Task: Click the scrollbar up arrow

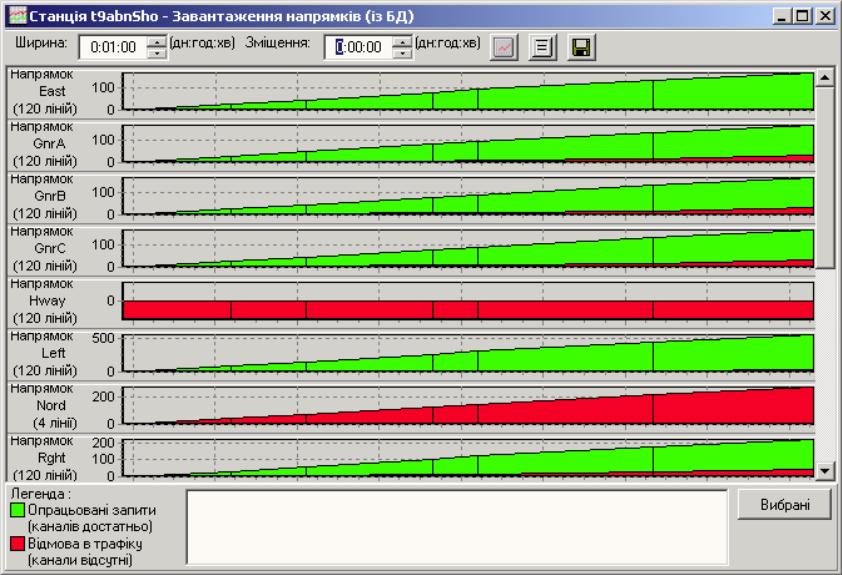Action: [824, 78]
